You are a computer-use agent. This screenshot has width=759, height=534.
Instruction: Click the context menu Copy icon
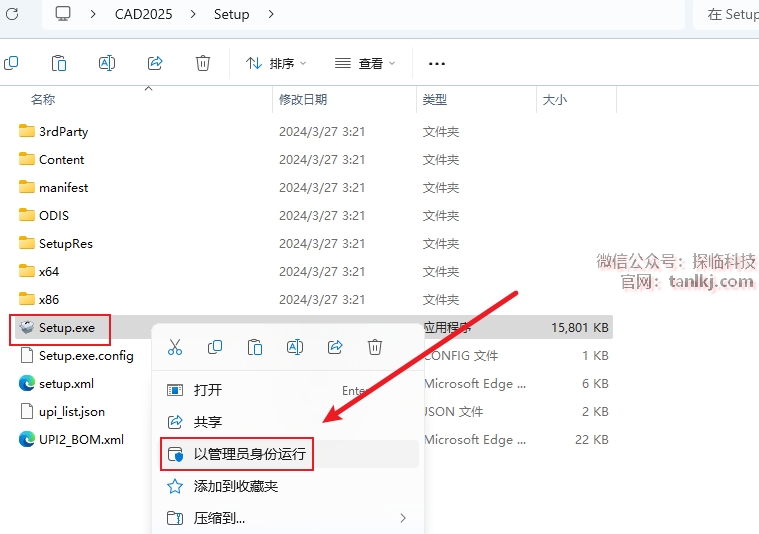(215, 348)
